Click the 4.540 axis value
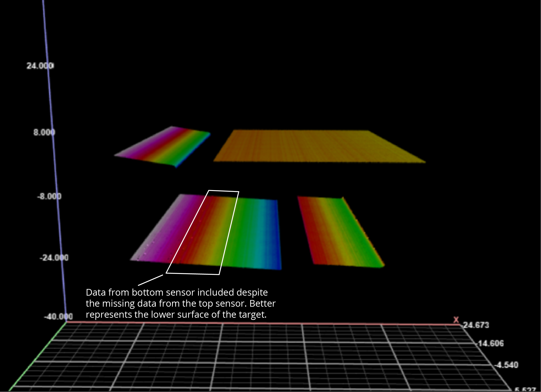This screenshot has height=392, width=541. pyautogui.click(x=507, y=365)
